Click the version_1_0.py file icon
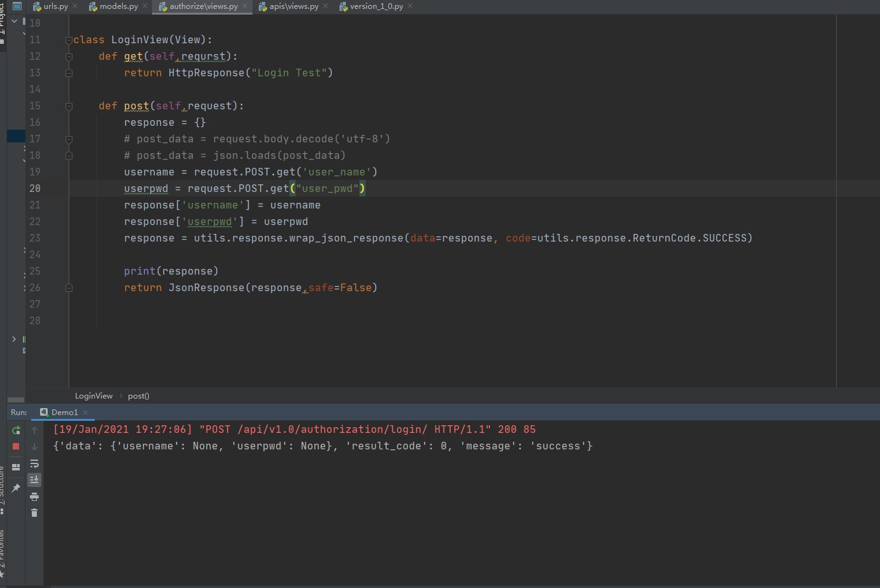This screenshot has width=880, height=588. 343,6
